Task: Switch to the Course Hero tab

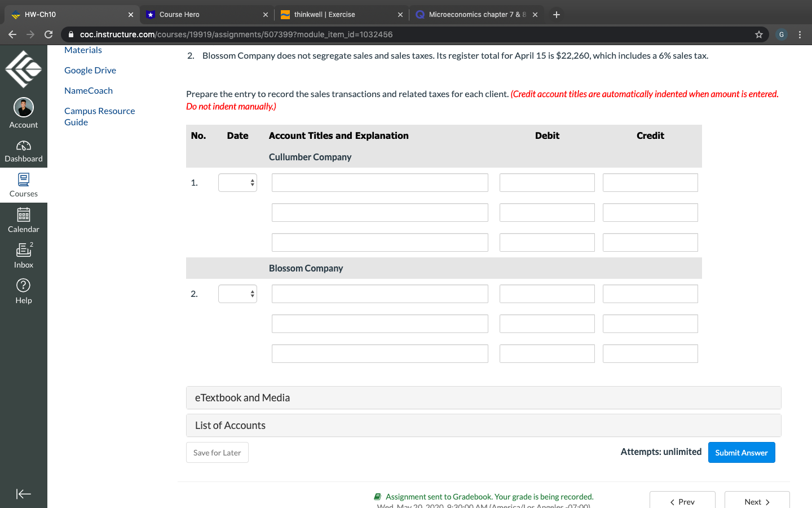Action: [207, 15]
